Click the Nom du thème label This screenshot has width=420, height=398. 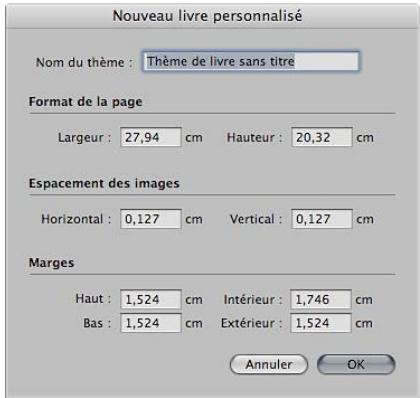84,62
